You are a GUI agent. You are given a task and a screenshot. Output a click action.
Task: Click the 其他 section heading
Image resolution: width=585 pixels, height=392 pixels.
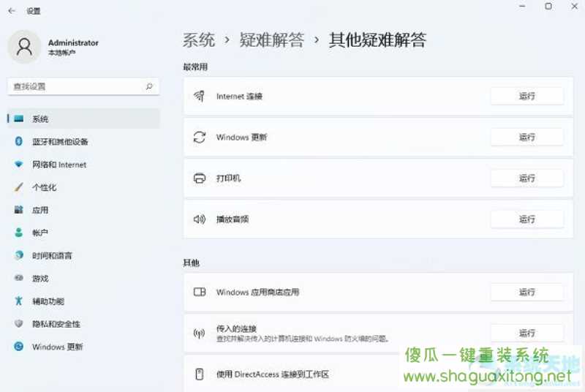coord(191,263)
